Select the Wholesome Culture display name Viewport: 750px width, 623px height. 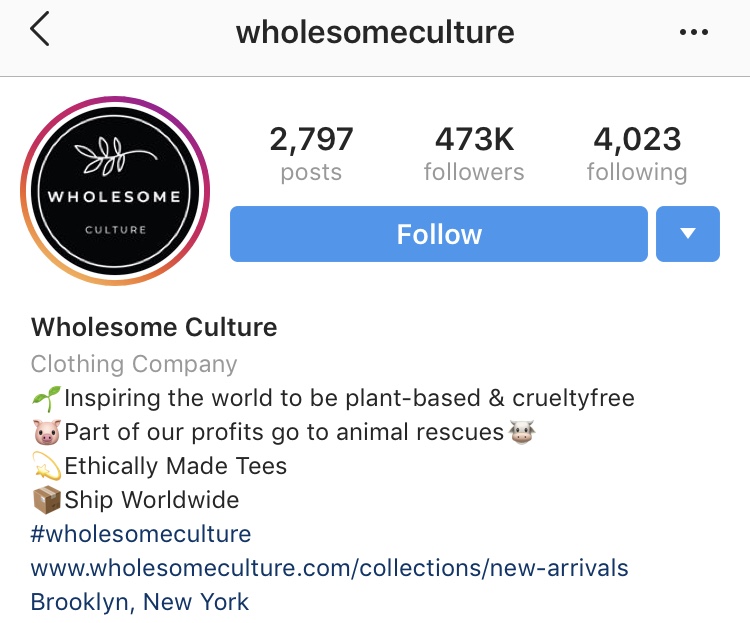pos(154,327)
